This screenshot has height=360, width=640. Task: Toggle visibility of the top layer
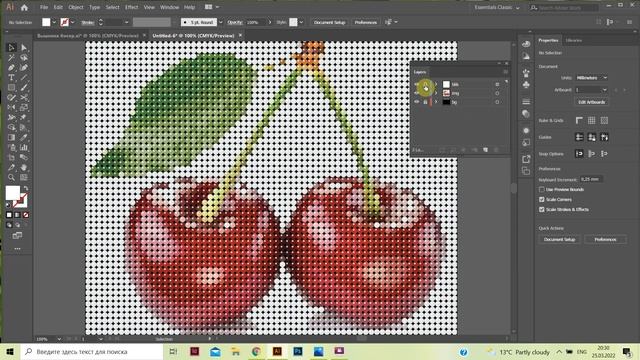pos(416,84)
